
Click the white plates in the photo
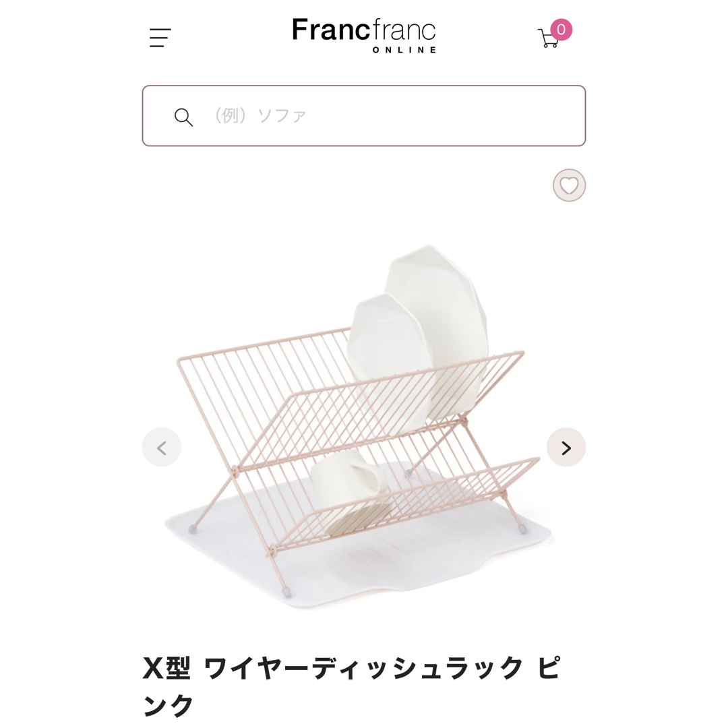click(418, 334)
